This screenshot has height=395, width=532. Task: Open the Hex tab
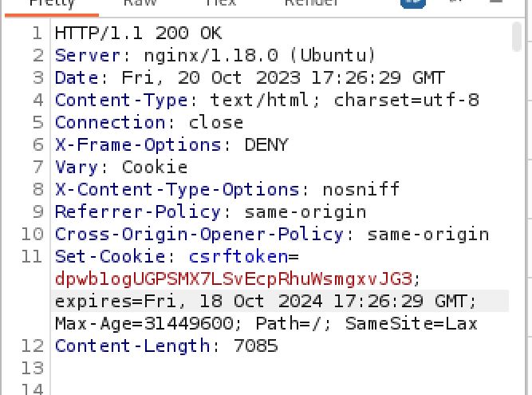(220, 3)
